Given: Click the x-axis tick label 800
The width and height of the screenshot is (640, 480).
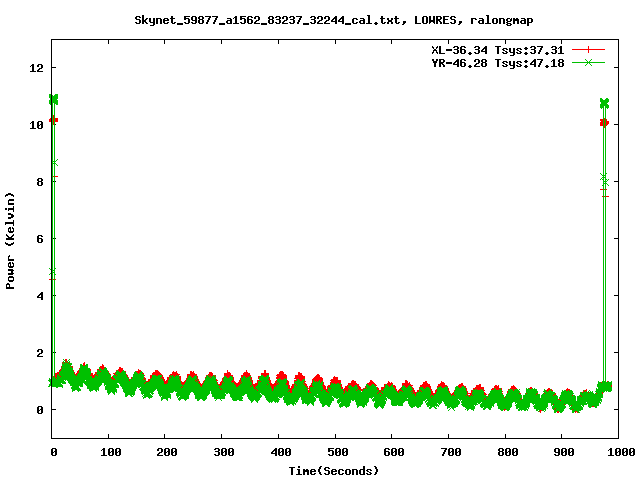Looking at the screenshot, I should coord(507,452).
